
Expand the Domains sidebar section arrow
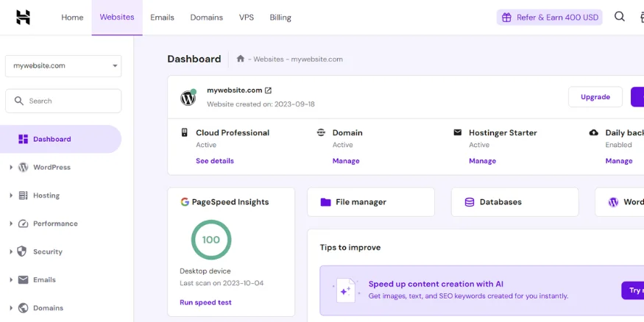(x=11, y=307)
